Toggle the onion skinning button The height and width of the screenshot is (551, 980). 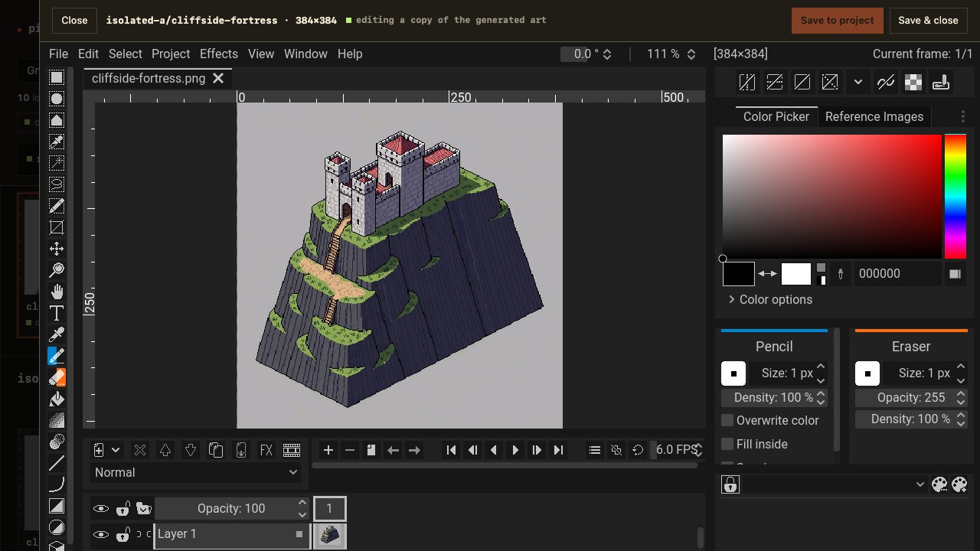(616, 450)
